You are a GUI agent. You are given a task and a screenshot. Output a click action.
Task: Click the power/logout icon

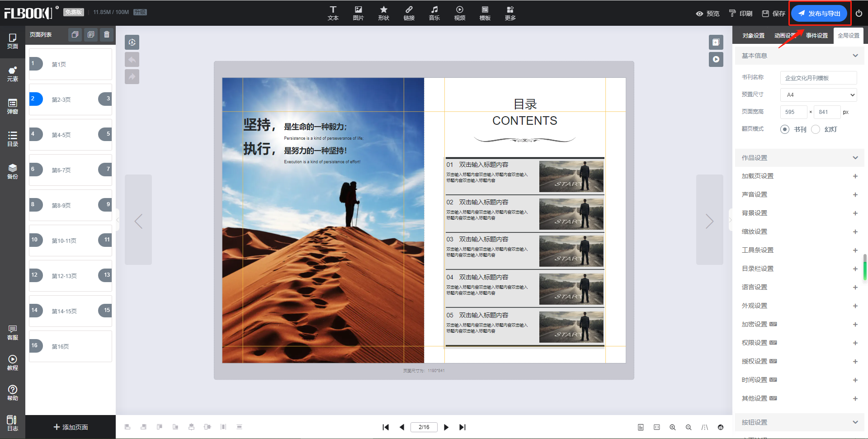(x=859, y=14)
